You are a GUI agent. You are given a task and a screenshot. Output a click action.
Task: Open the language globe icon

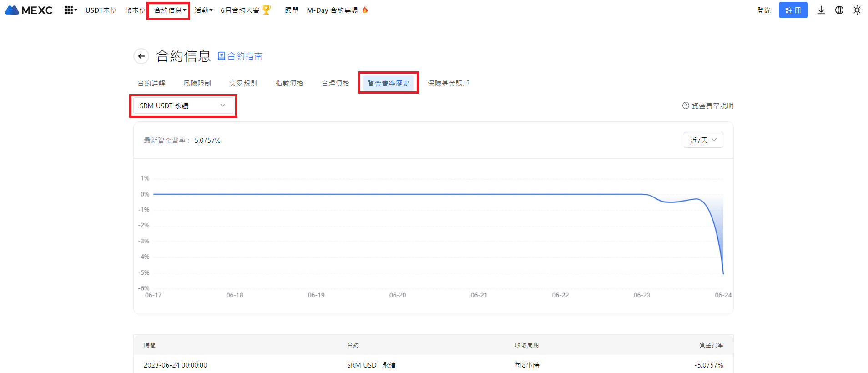[x=839, y=10]
